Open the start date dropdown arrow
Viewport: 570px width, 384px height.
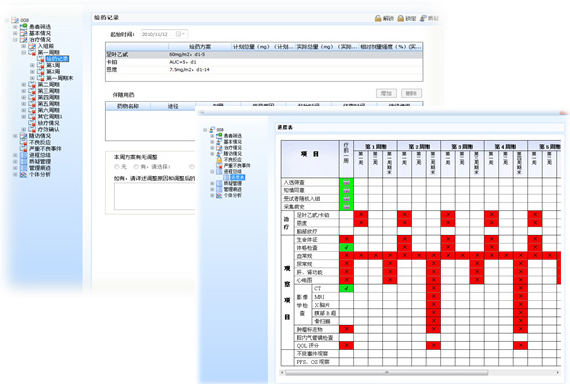tap(184, 34)
